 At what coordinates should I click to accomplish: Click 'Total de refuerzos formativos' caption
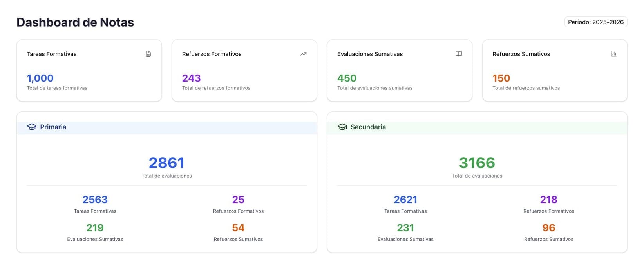[x=216, y=88]
